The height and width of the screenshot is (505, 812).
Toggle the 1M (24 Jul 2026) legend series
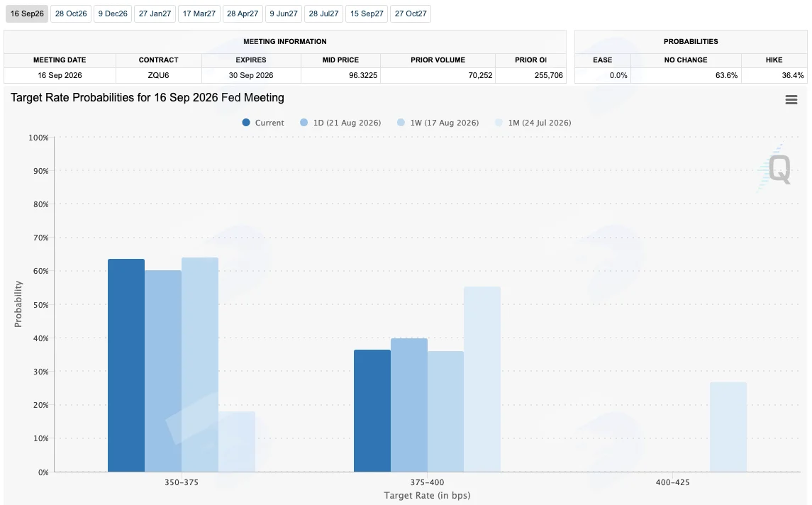[x=533, y=122]
